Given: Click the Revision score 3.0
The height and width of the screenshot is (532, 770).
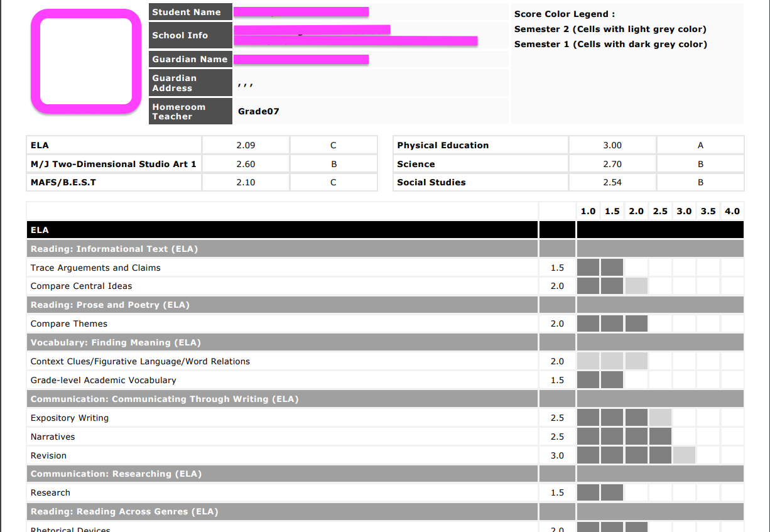Looking at the screenshot, I should (557, 455).
